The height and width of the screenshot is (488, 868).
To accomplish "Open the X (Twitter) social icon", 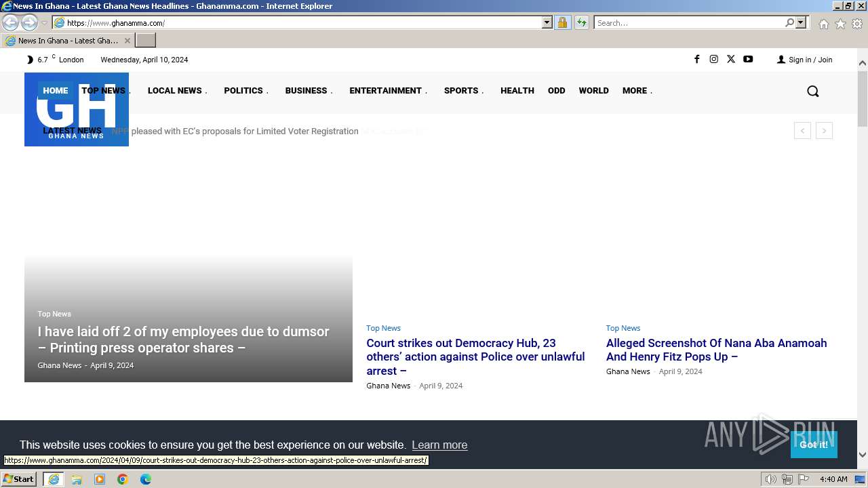I will (x=730, y=59).
